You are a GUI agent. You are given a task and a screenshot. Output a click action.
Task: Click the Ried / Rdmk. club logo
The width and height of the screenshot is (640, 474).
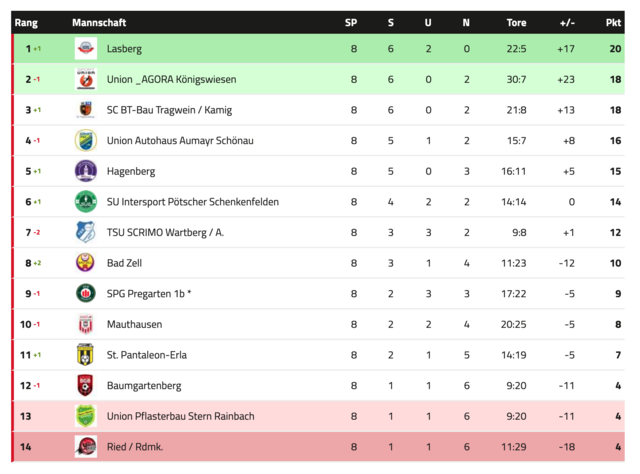(86, 447)
